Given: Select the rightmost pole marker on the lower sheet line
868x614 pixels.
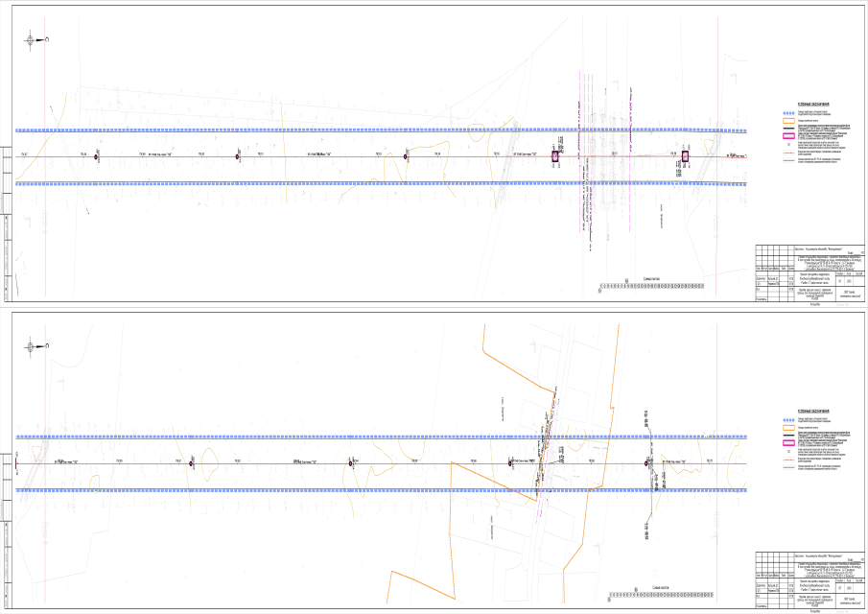Looking at the screenshot, I should [x=651, y=463].
